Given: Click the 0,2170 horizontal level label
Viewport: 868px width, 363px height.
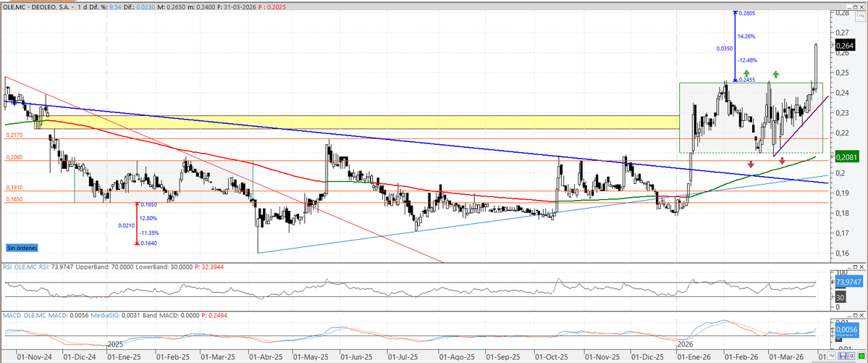Looking at the screenshot, I should [x=13, y=135].
